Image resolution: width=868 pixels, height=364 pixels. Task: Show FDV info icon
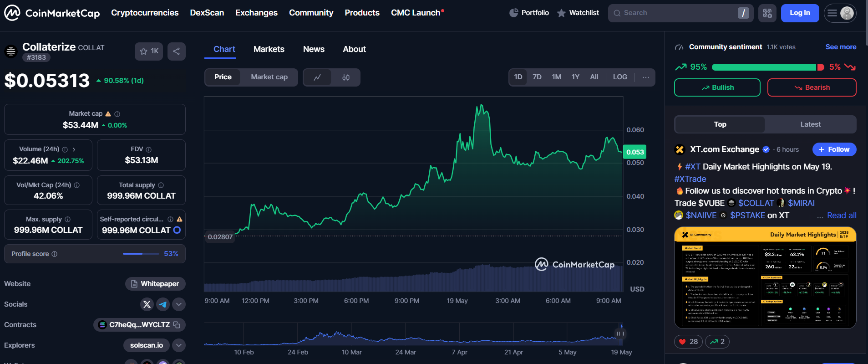(149, 149)
